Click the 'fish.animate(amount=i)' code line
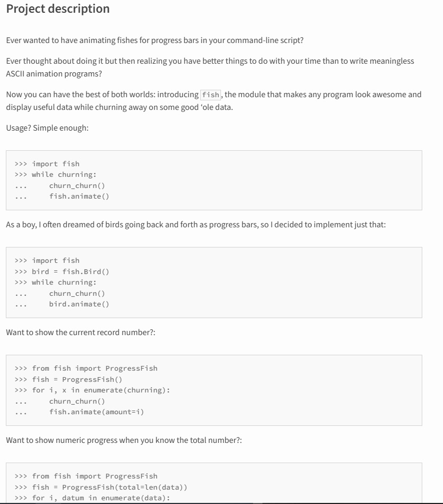Viewport: 443px width, 504px height. coord(97,412)
